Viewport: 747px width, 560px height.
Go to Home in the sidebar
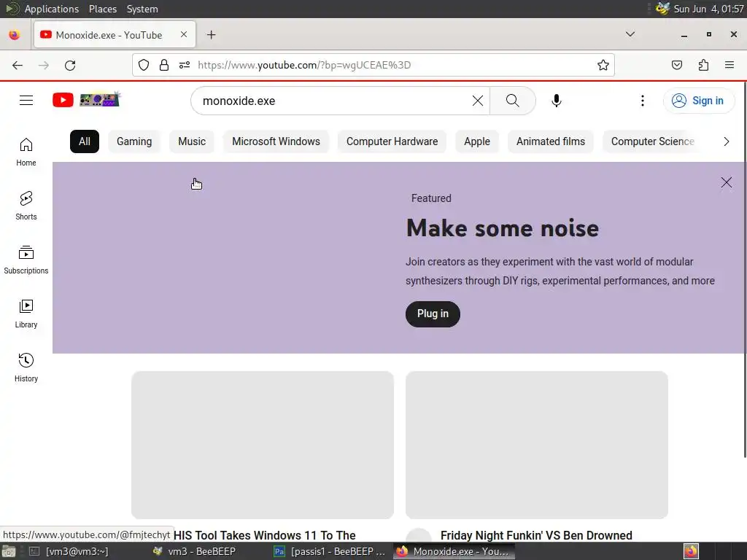coord(26,152)
